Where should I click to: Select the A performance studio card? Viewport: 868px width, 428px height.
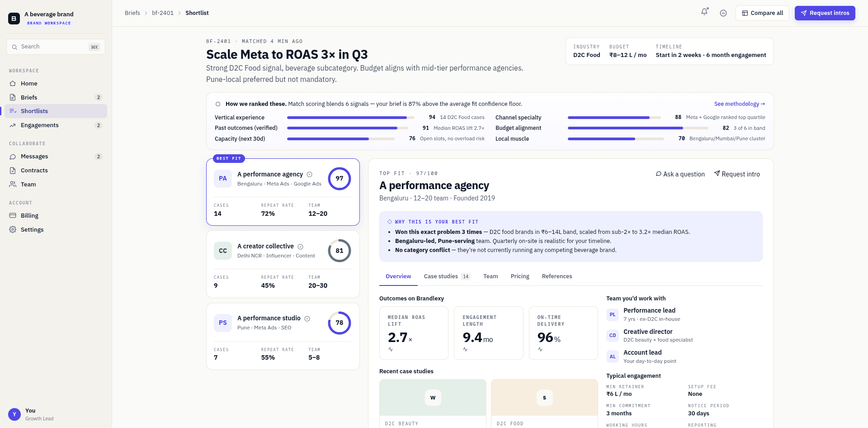[x=283, y=337]
